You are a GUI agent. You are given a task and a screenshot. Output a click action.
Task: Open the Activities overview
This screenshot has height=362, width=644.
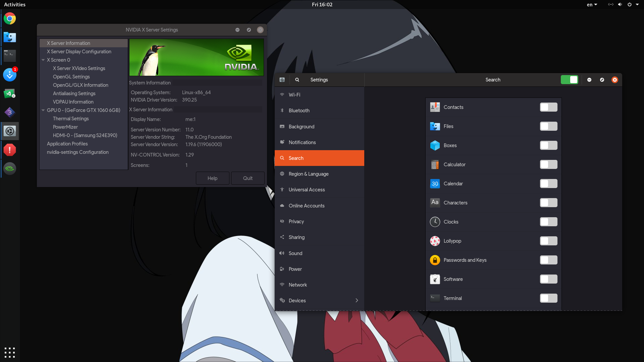[x=15, y=4]
